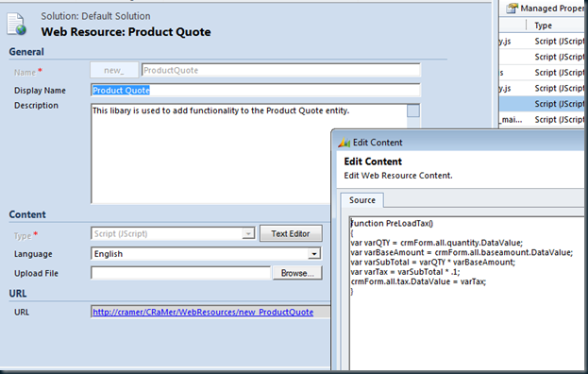The width and height of the screenshot is (588, 374).
Task: Click inside the Description text area
Action: tap(248, 154)
